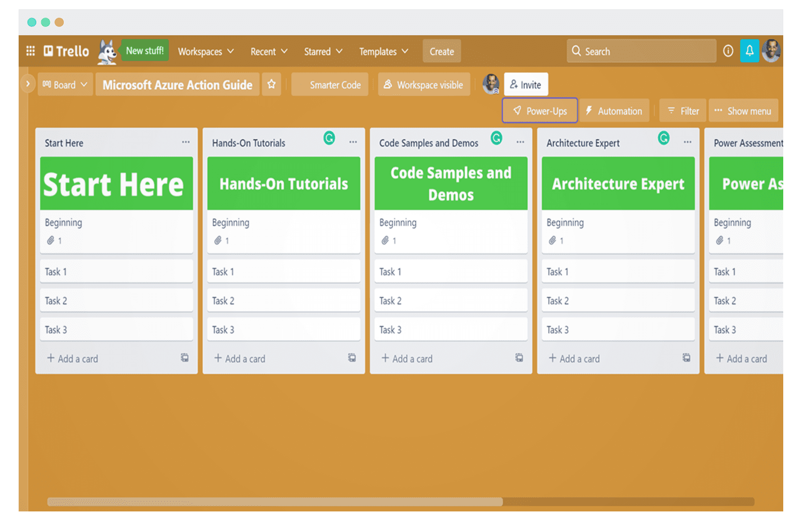795x532 pixels.
Task: Add a card to Power Assessment list
Action: click(742, 359)
